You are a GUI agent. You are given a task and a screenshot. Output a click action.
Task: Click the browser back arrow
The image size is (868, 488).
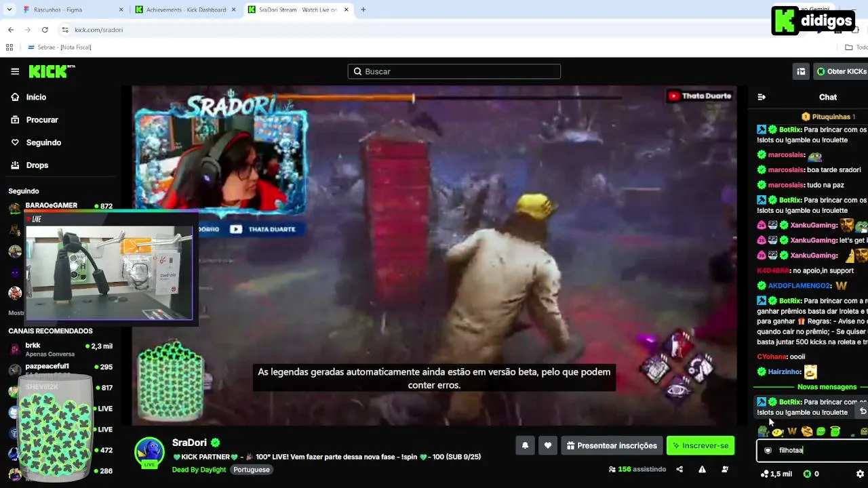click(x=11, y=30)
